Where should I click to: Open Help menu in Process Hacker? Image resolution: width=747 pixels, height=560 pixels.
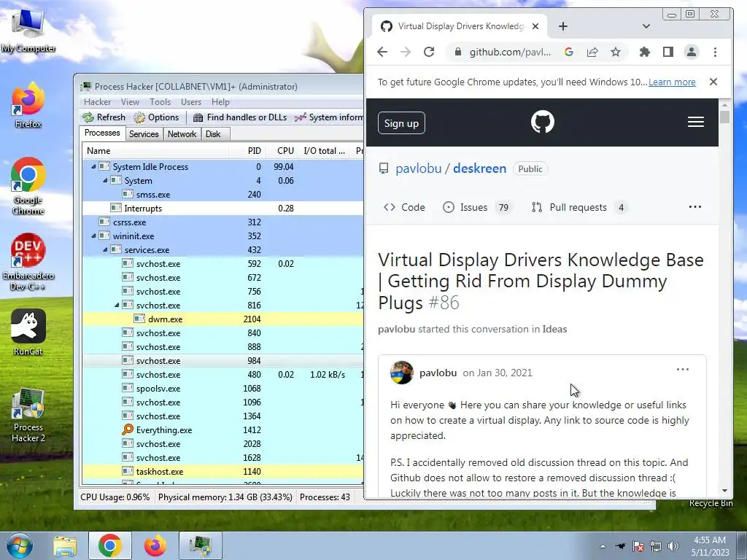[220, 102]
